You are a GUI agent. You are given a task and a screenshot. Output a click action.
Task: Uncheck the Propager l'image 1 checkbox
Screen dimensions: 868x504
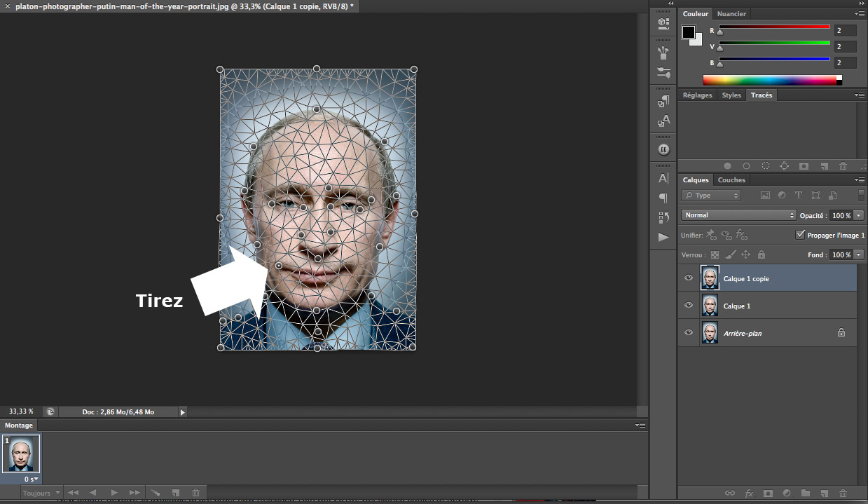point(801,235)
